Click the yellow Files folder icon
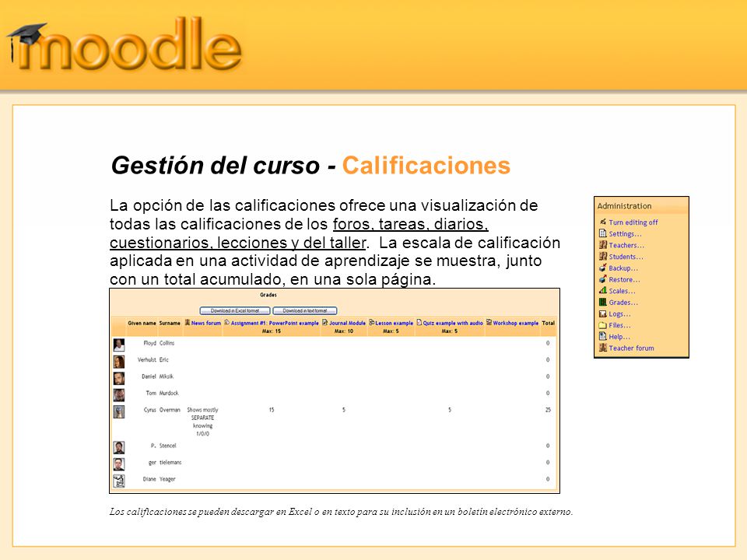The image size is (747, 560). pos(602,325)
